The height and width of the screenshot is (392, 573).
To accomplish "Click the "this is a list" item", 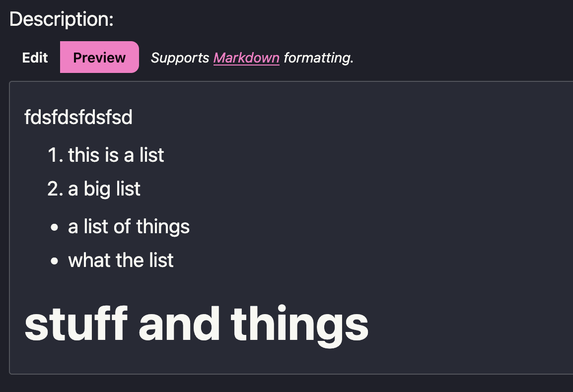I will (116, 155).
